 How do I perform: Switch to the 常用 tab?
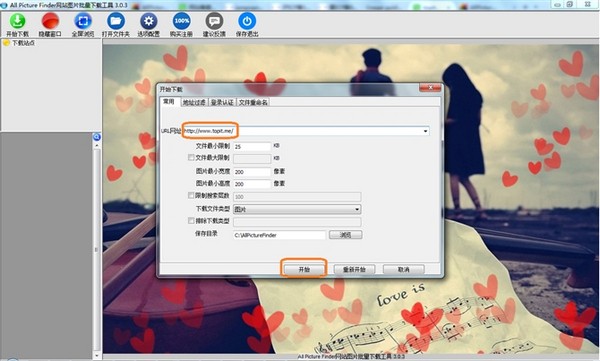coord(168,102)
